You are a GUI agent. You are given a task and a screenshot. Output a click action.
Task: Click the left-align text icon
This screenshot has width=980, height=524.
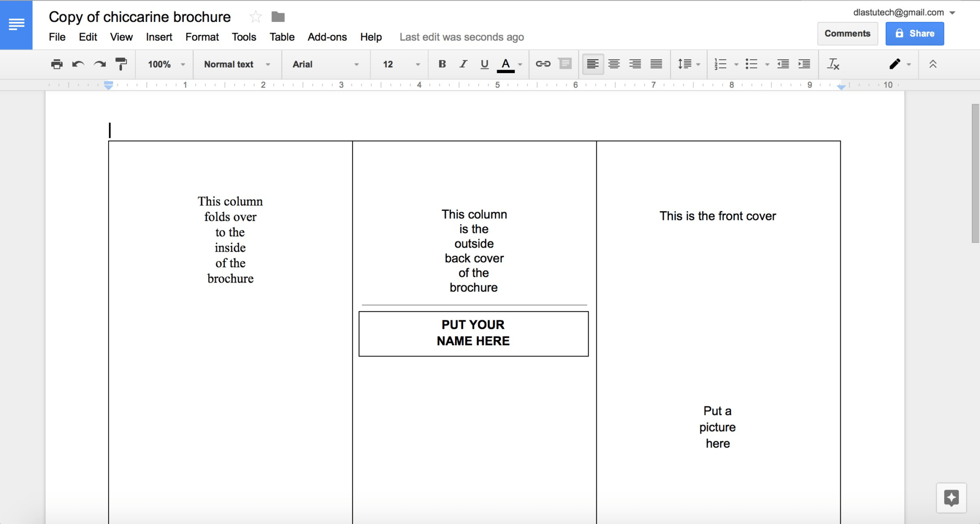[592, 64]
